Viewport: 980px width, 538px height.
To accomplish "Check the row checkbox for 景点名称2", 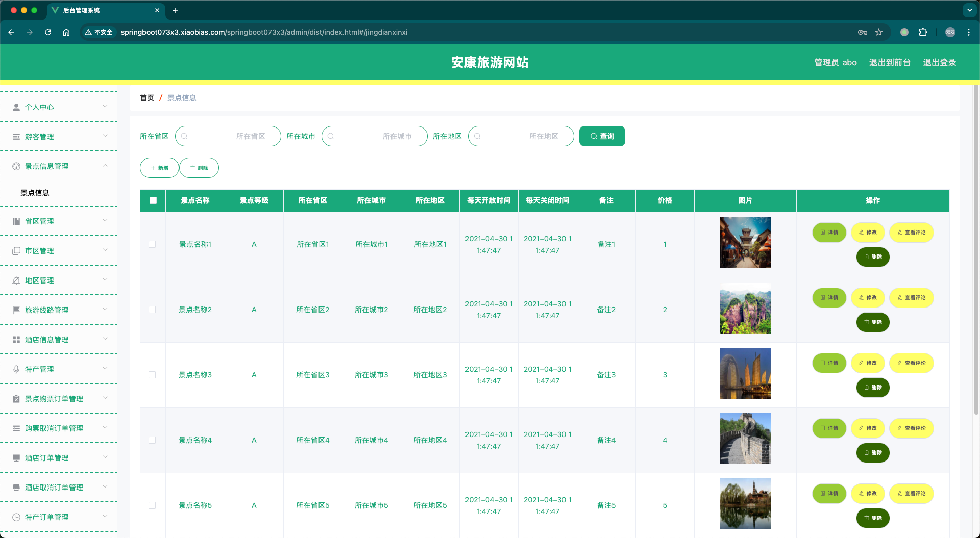I will (152, 310).
